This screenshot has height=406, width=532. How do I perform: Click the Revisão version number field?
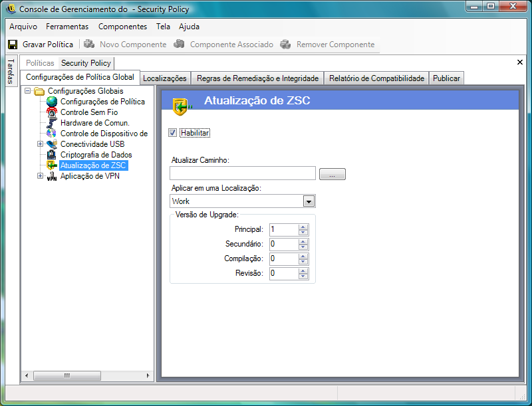coord(285,273)
